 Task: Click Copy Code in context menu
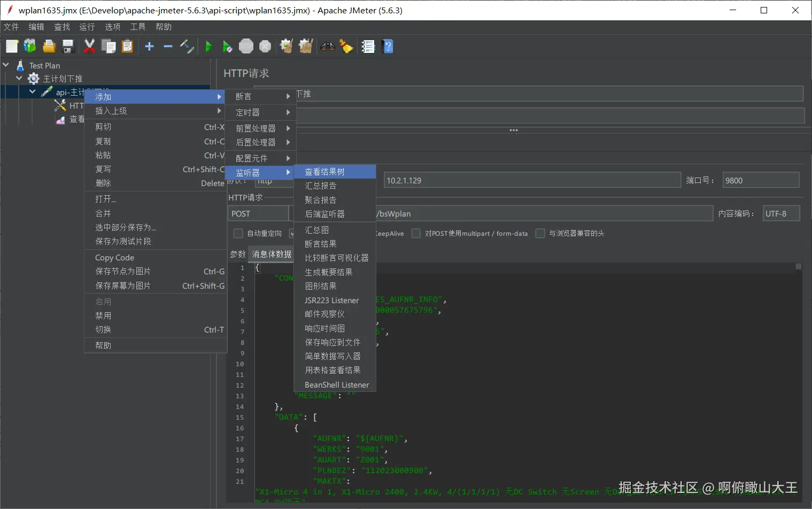pyautogui.click(x=156, y=257)
